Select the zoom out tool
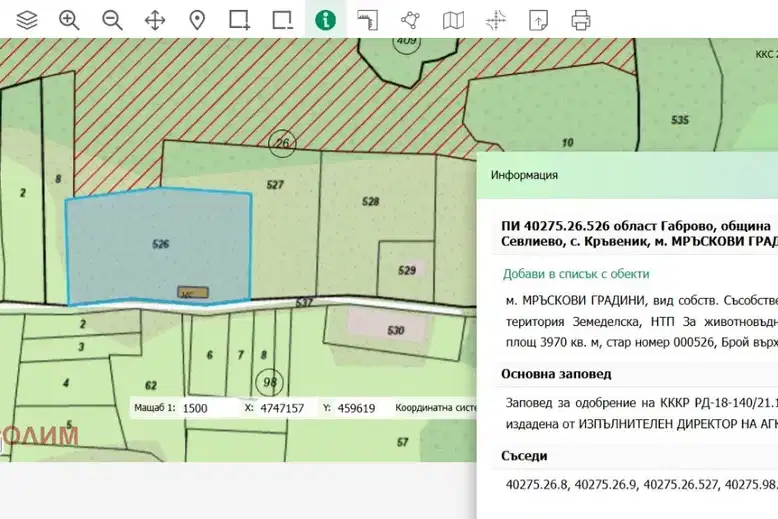Screen dimensions: 778x519 [112, 20]
